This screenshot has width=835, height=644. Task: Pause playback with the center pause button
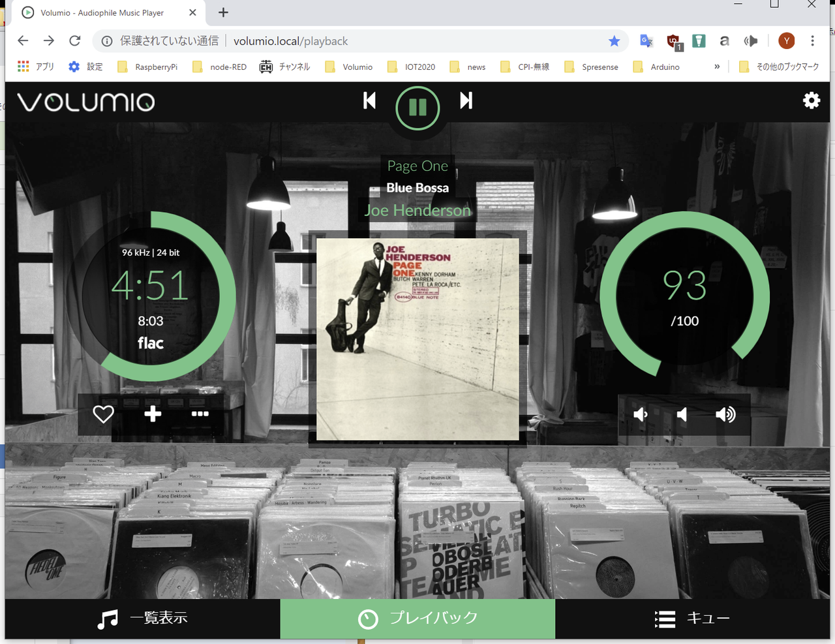pos(417,107)
